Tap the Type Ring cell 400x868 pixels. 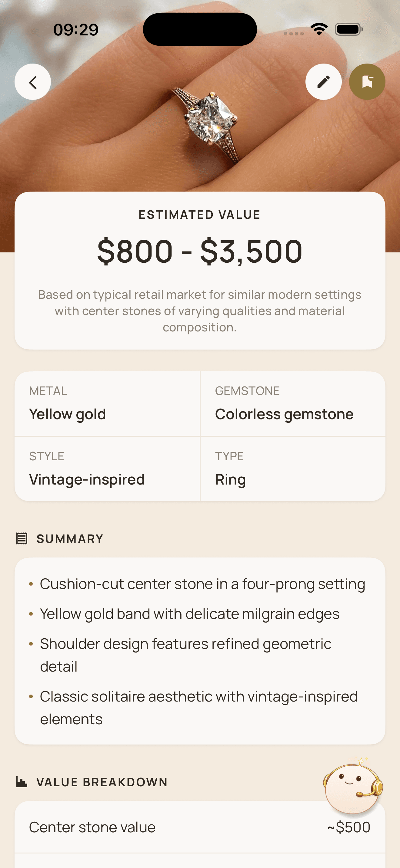pos(293,469)
